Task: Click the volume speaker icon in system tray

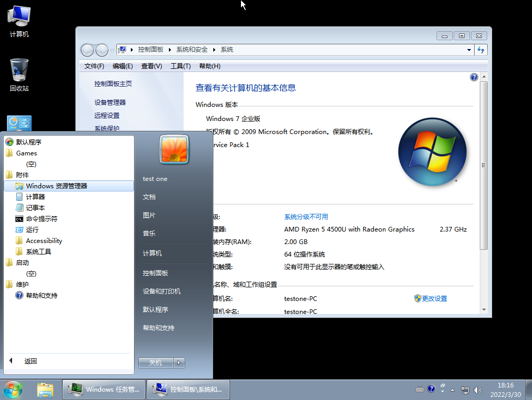Action: 477,390
